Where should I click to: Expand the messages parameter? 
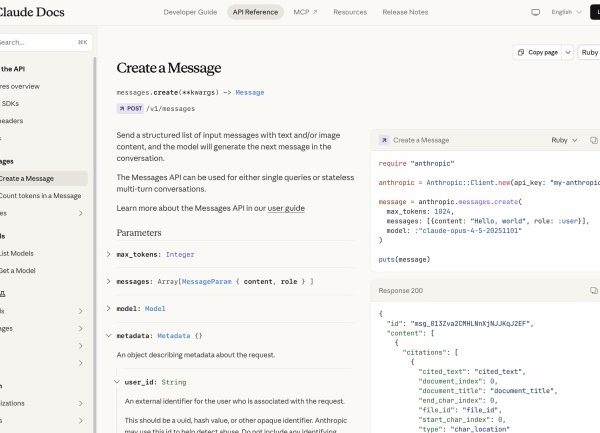click(109, 281)
